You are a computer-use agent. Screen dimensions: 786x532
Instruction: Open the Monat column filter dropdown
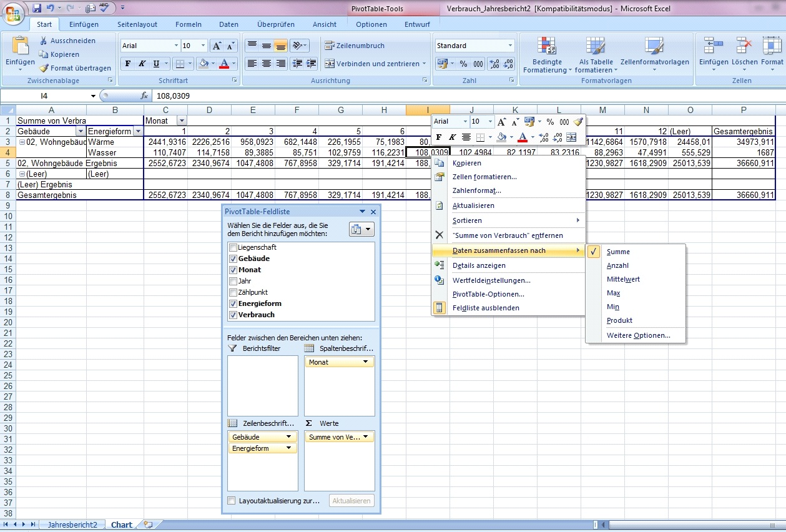click(x=182, y=121)
